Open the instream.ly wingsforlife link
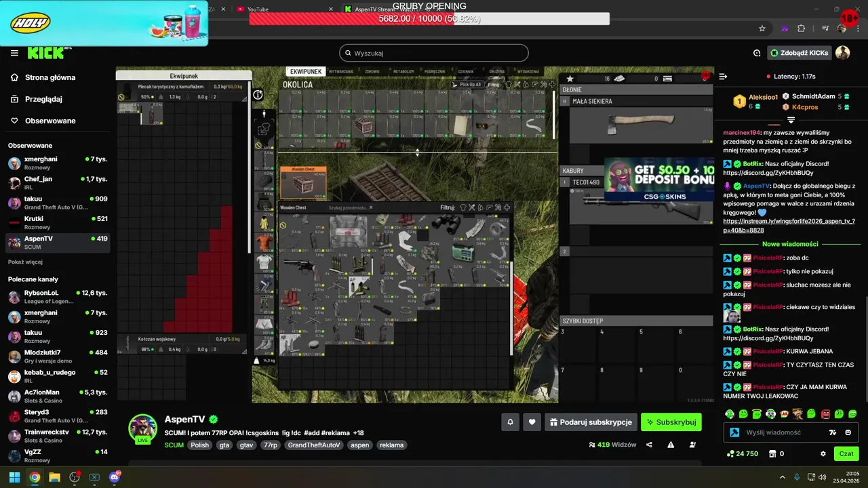 pyautogui.click(x=789, y=226)
